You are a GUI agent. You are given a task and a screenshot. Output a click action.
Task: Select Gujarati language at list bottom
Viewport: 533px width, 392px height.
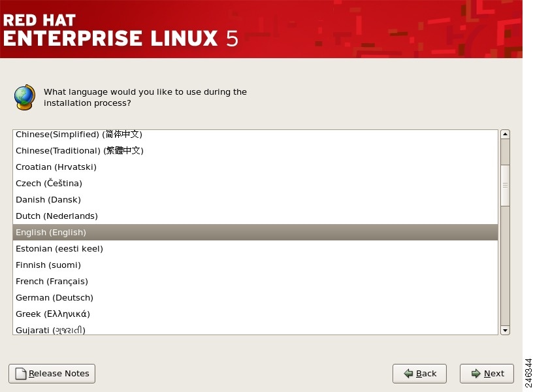(50, 330)
